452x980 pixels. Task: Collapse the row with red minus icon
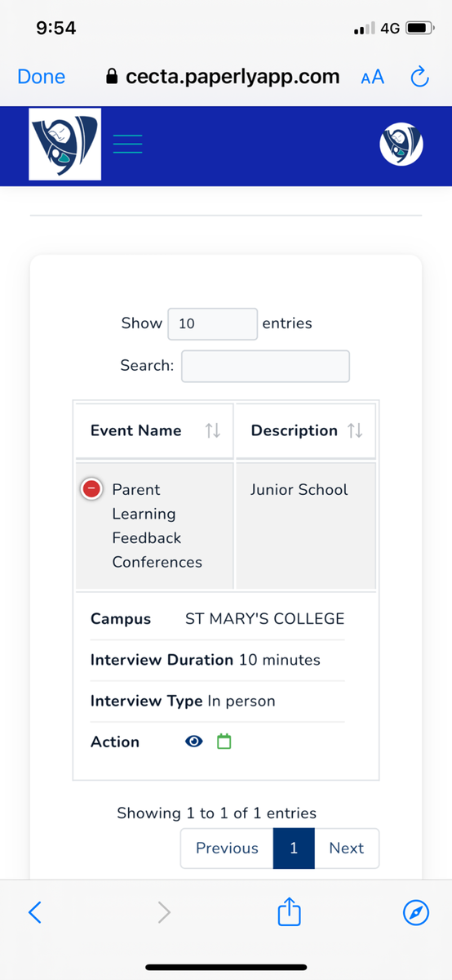click(x=91, y=489)
